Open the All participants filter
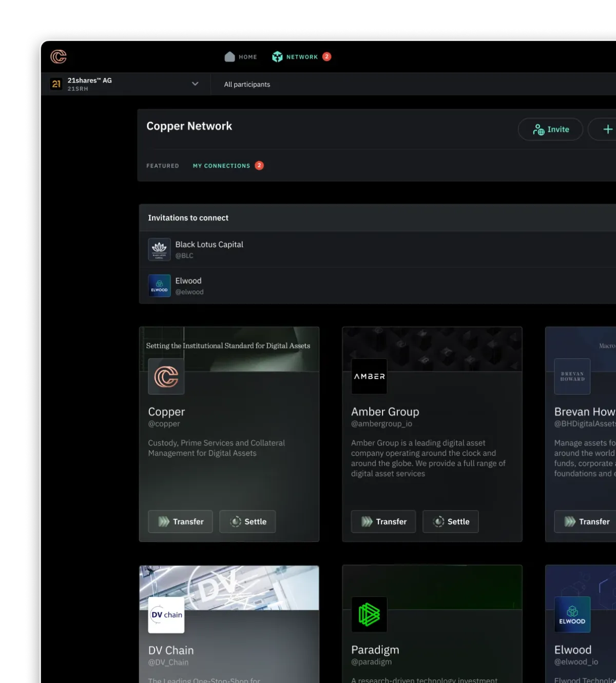The image size is (616, 683). [x=247, y=85]
